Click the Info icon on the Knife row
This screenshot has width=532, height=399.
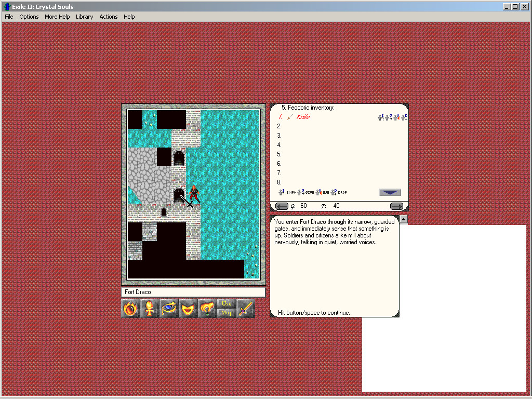pos(381,117)
